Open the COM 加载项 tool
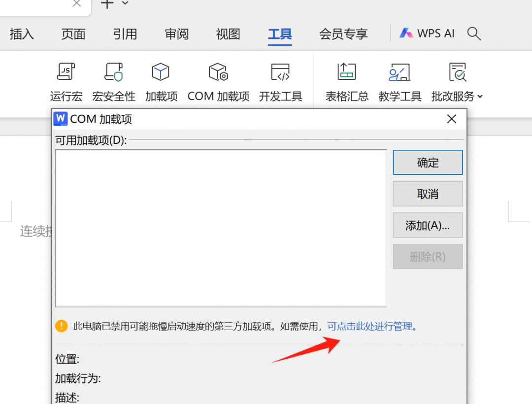This screenshot has height=404, width=532. [x=218, y=81]
